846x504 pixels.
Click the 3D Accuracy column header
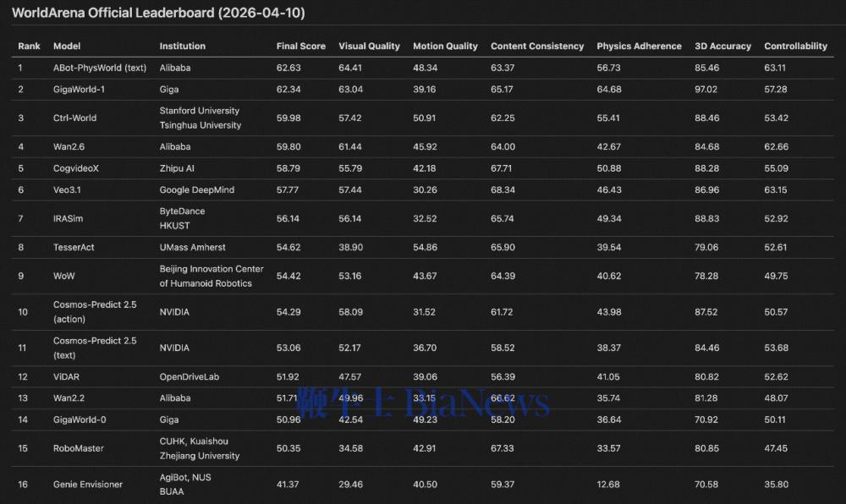pyautogui.click(x=722, y=46)
